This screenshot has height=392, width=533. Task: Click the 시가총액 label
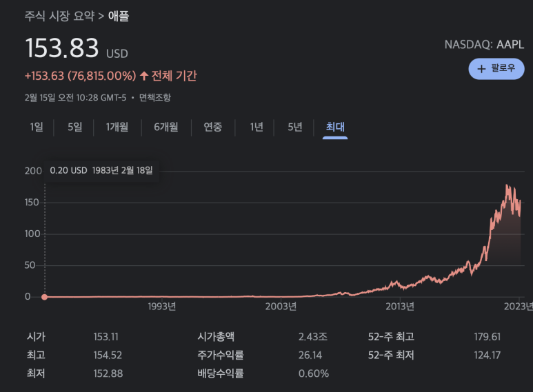click(216, 337)
